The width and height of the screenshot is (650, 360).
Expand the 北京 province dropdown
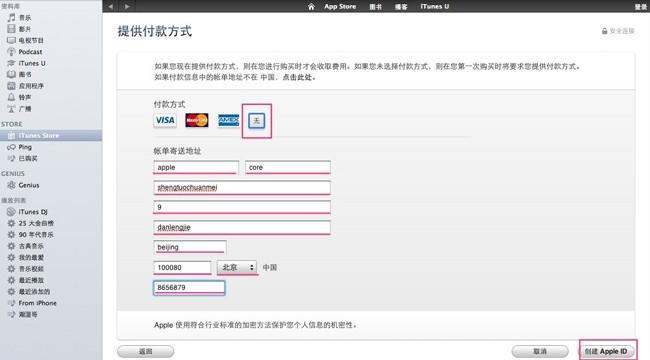coord(237,268)
